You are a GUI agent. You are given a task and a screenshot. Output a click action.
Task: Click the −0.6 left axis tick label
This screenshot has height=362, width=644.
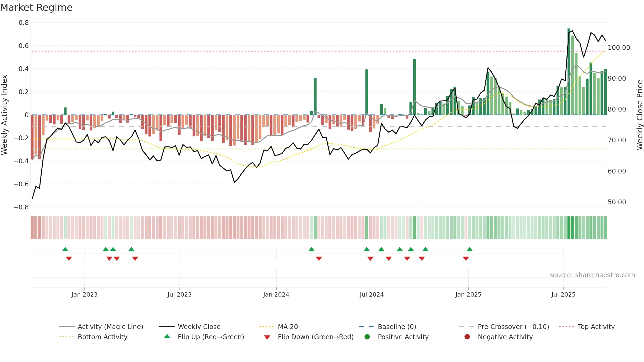[21, 184]
